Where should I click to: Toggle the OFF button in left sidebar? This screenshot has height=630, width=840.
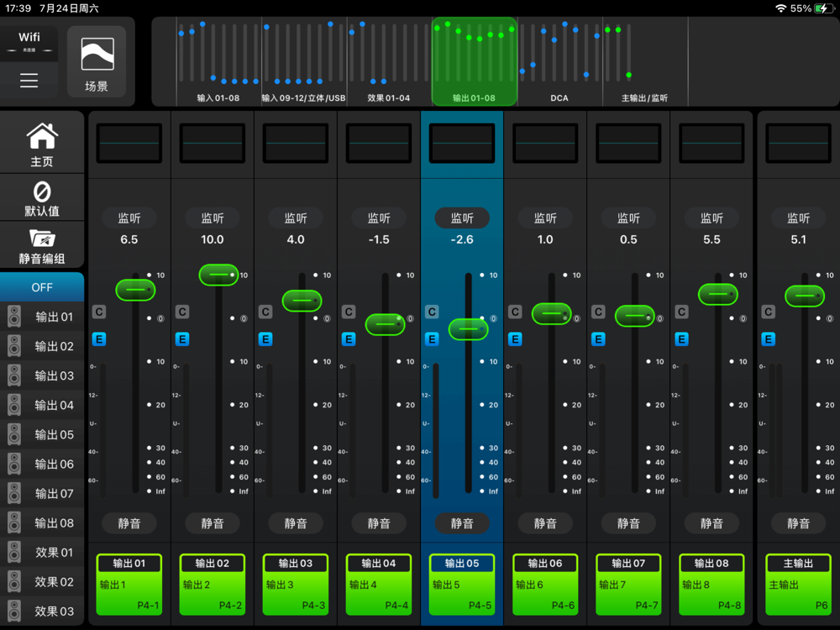tap(42, 287)
